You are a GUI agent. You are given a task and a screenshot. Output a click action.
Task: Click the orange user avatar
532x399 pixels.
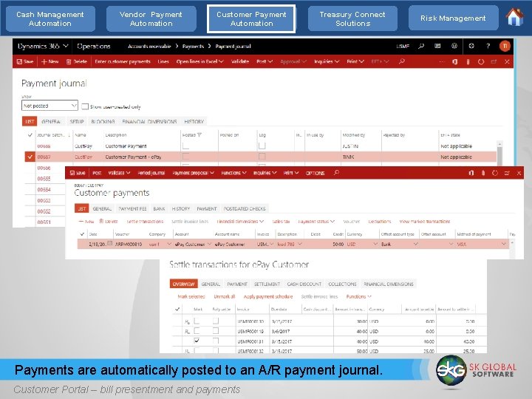pyautogui.click(x=505, y=46)
